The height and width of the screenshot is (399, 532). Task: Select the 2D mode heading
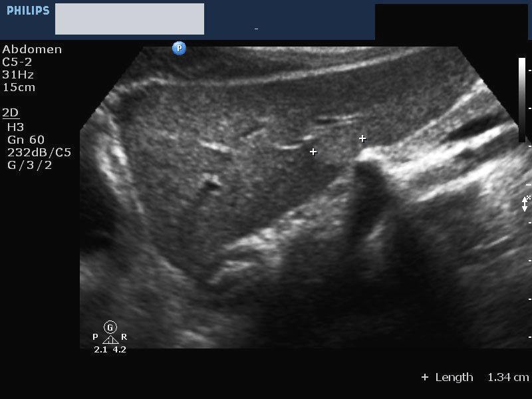click(x=10, y=111)
